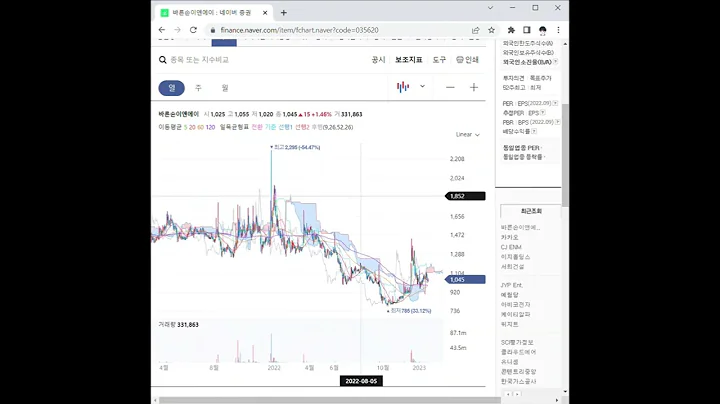Click the 20-day moving average value
720x404 pixels.
pyautogui.click(x=192, y=127)
